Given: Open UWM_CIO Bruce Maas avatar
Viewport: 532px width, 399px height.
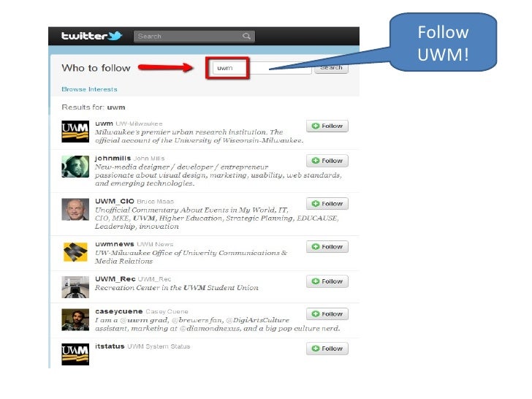Looking at the screenshot, I should (x=75, y=209).
